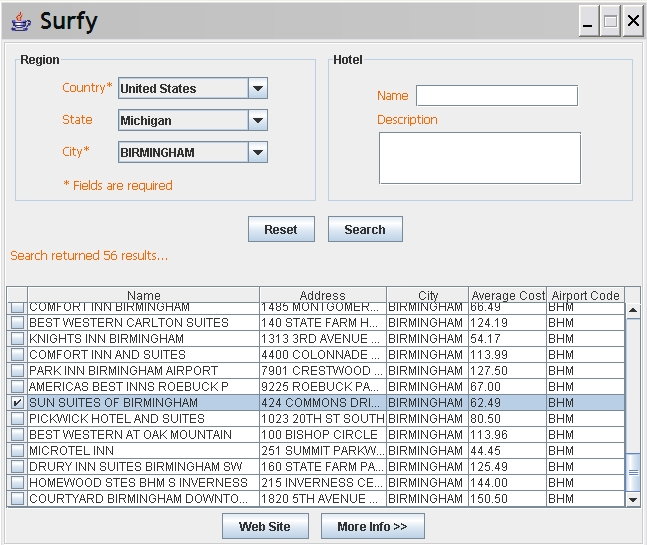Click the results table scrollbar thumb
647x545 pixels.
pyautogui.click(x=633, y=472)
